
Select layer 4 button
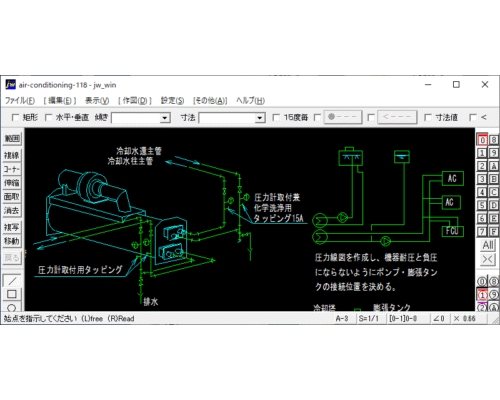click(x=482, y=192)
